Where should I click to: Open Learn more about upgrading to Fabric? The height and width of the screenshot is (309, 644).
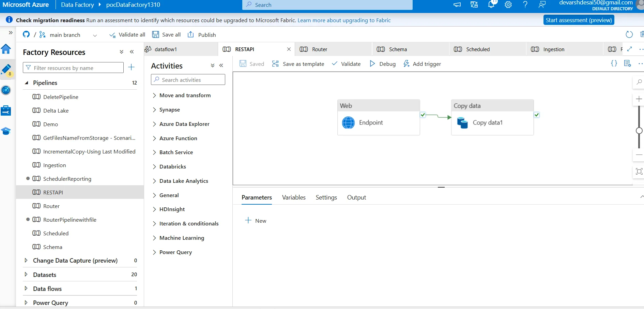344,20
